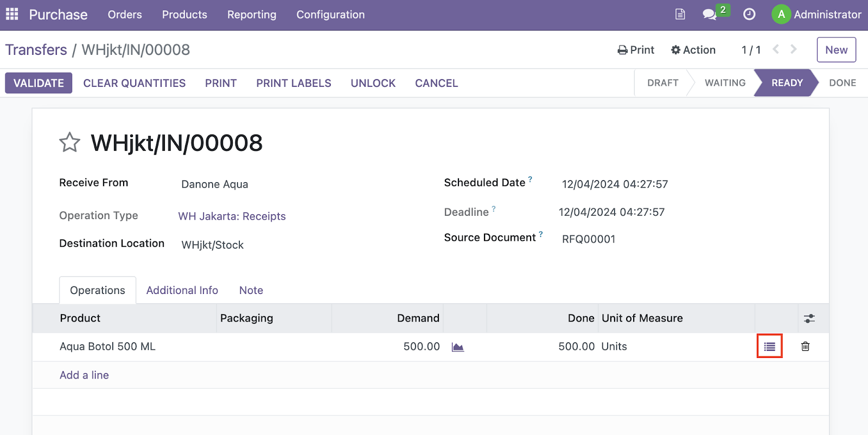Image resolution: width=868 pixels, height=435 pixels.
Task: Click product Aqua Botol 500 ML
Action: point(107,347)
